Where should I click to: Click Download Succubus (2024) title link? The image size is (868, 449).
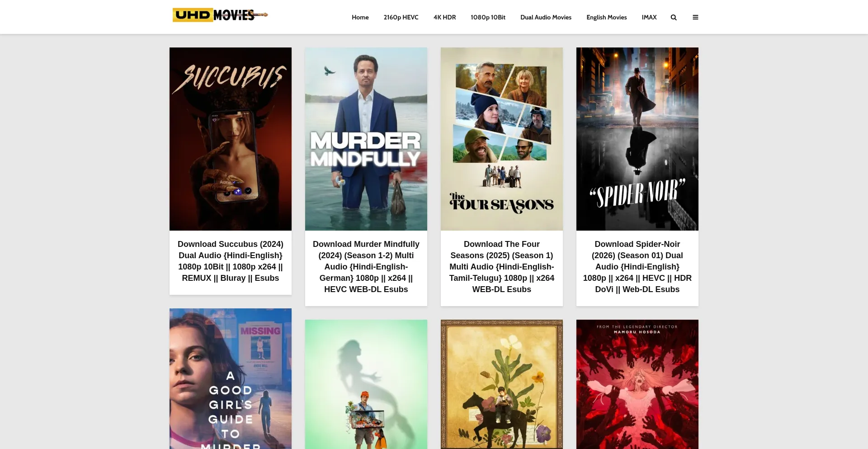231,261
